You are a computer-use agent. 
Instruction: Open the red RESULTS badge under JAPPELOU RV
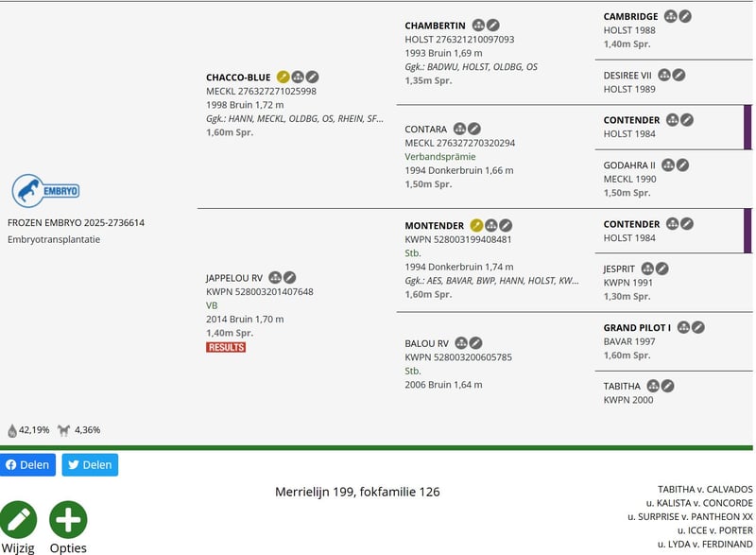coord(226,347)
